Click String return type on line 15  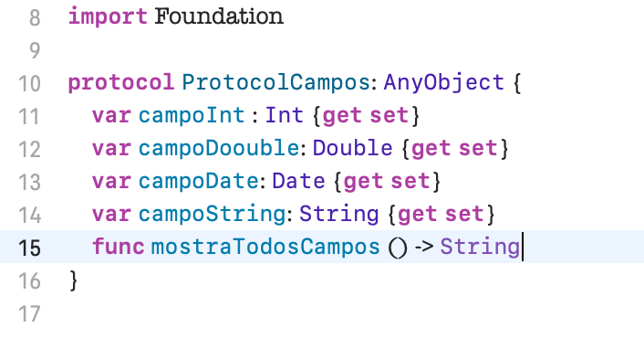(x=480, y=248)
